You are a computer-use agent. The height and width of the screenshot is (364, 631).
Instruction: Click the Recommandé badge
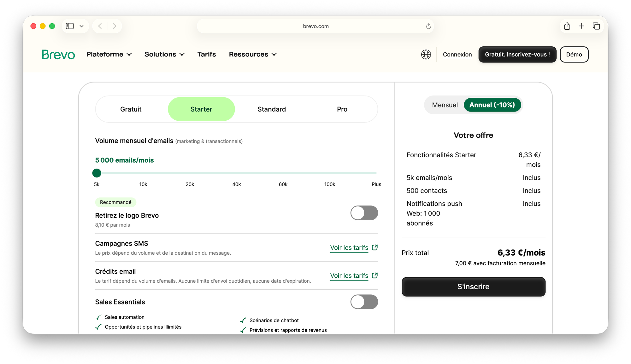pyautogui.click(x=116, y=202)
